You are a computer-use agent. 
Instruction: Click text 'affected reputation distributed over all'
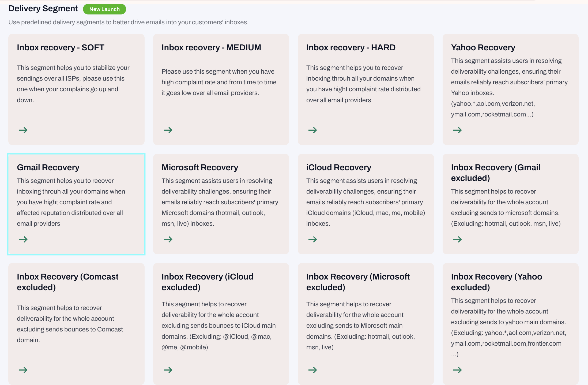click(70, 213)
